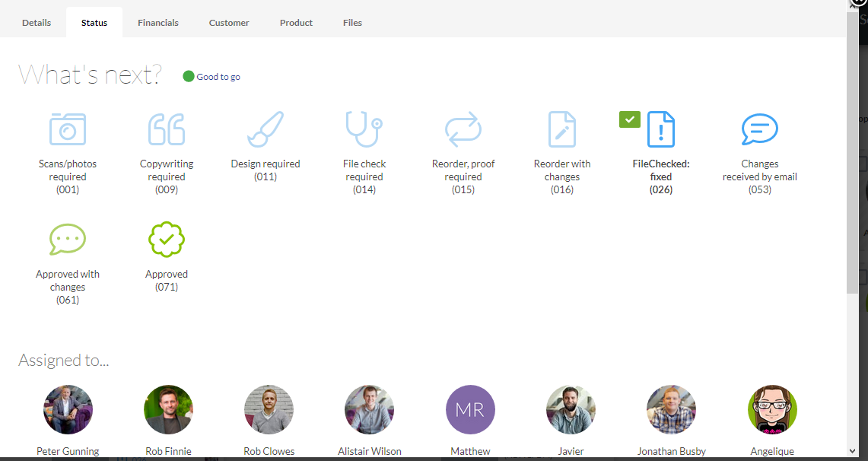
Task: Click the FileChecked: fixed document icon
Action: click(x=661, y=129)
